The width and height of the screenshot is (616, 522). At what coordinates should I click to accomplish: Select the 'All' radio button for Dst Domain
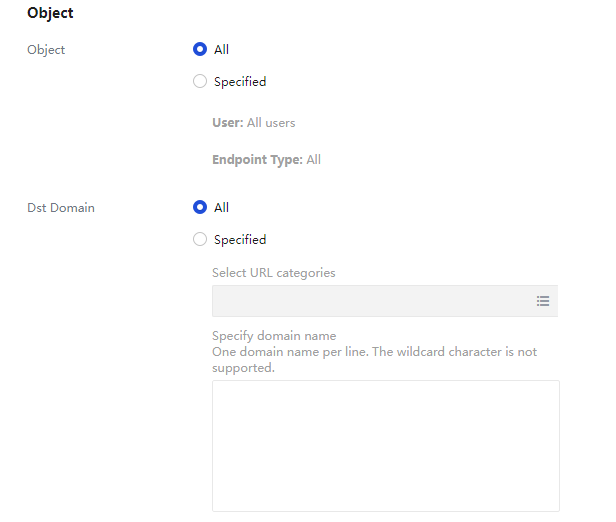200,207
